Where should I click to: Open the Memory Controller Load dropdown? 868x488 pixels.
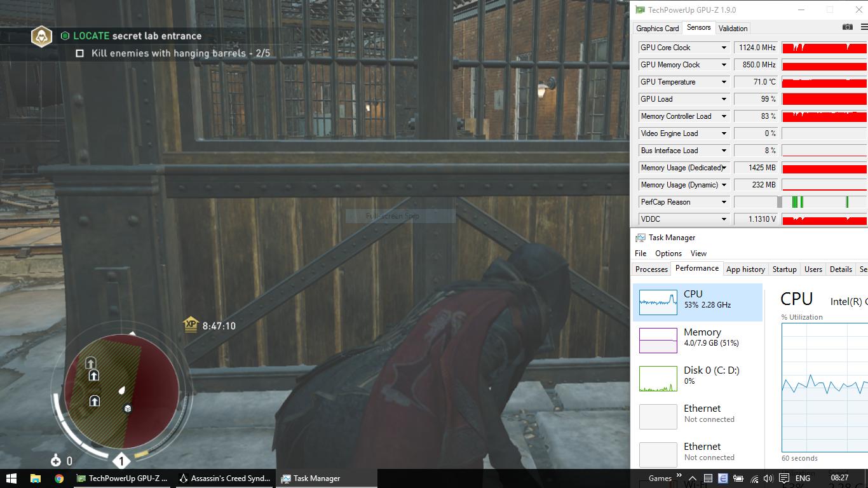tap(723, 116)
